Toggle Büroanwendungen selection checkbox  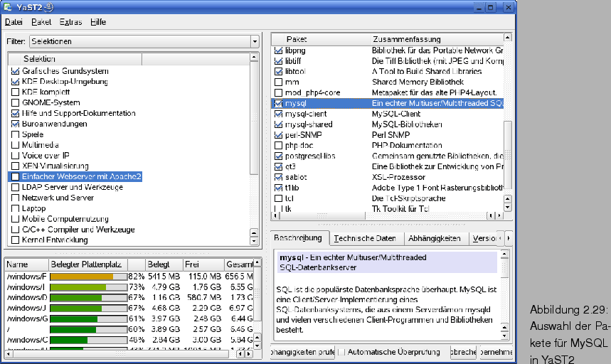[x=15, y=124]
